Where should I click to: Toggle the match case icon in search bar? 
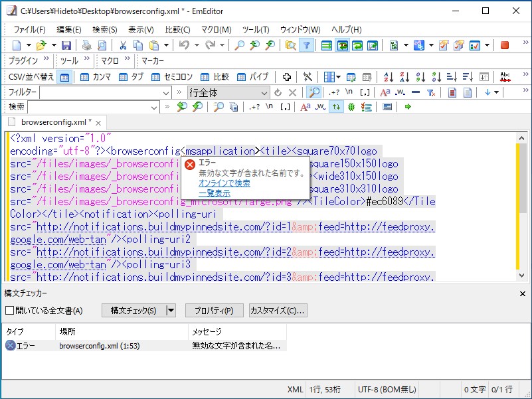coord(305,106)
